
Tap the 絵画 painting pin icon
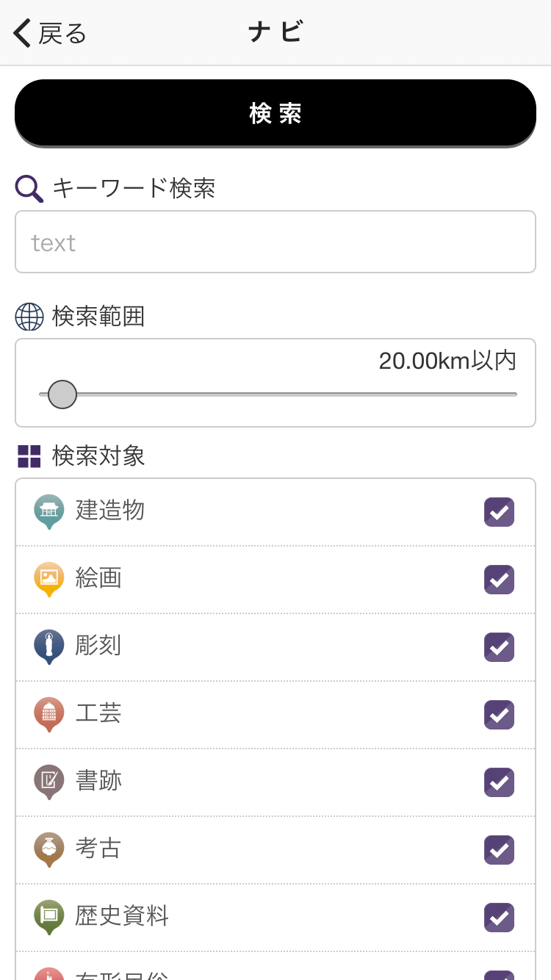coord(49,579)
